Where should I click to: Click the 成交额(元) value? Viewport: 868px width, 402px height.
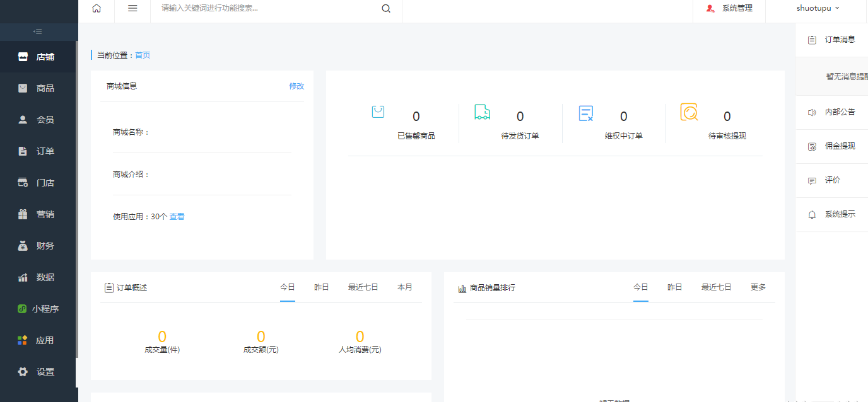coord(261,336)
